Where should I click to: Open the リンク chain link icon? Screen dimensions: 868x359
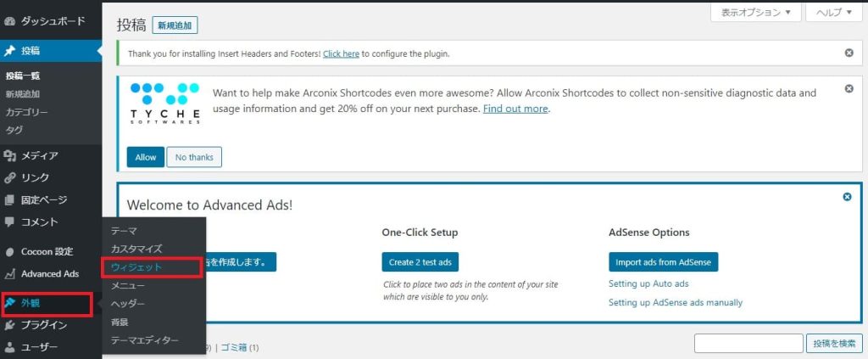point(8,178)
